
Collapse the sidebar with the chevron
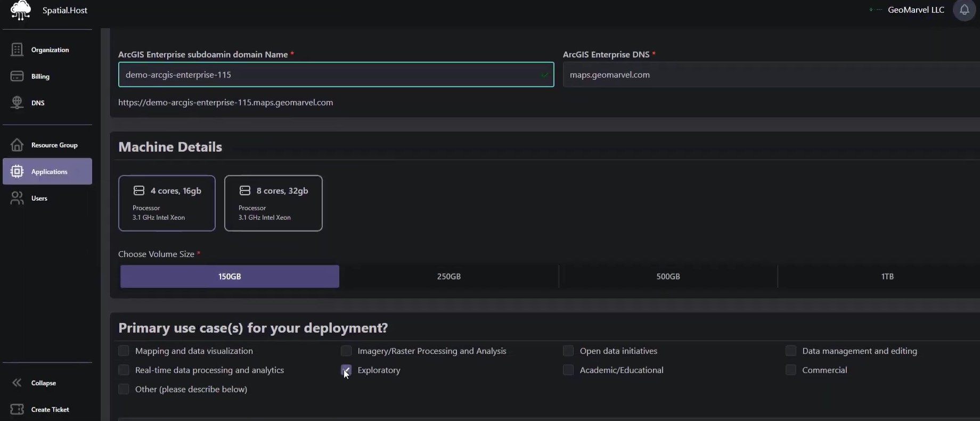point(17,383)
